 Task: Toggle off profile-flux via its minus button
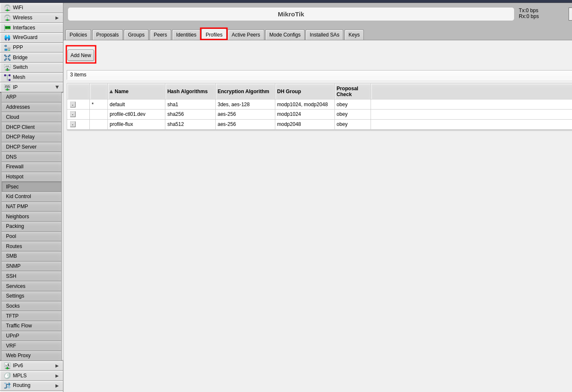[x=73, y=124]
